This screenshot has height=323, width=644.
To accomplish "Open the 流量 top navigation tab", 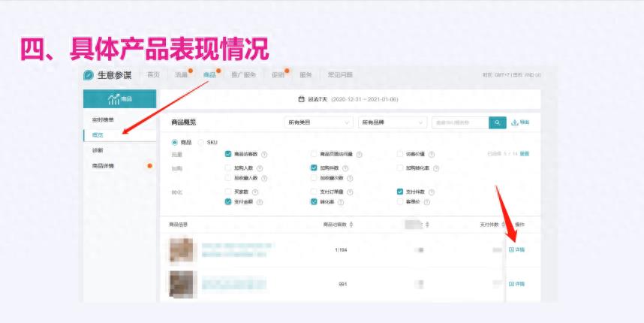I will pos(181,75).
